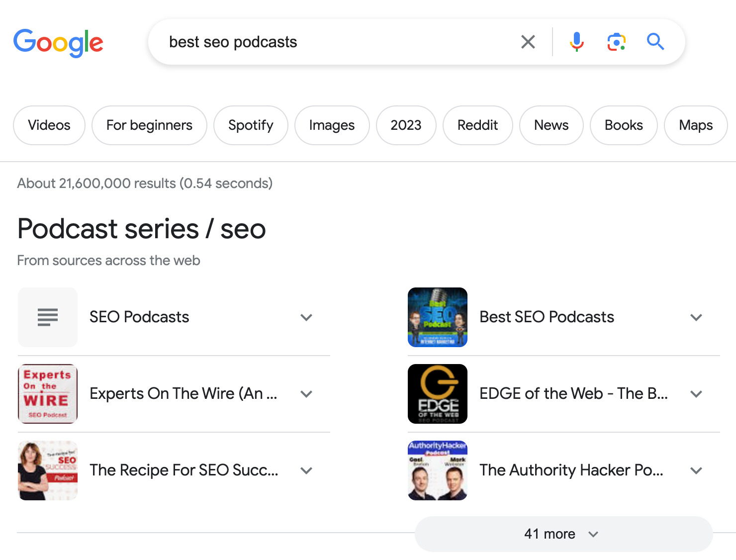Click the Google logo
The width and height of the screenshot is (736, 560).
point(58,43)
